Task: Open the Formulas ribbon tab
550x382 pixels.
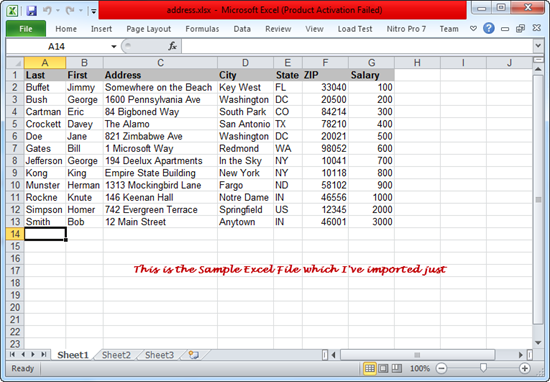Action: (202, 29)
